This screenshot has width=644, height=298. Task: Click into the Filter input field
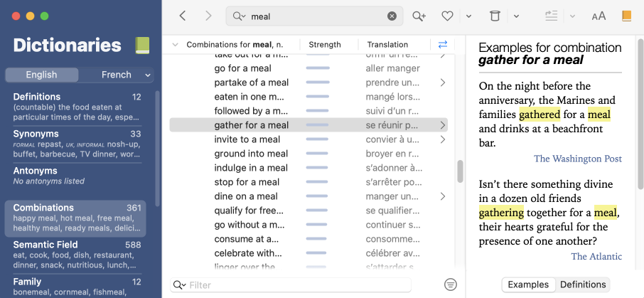pos(299,284)
